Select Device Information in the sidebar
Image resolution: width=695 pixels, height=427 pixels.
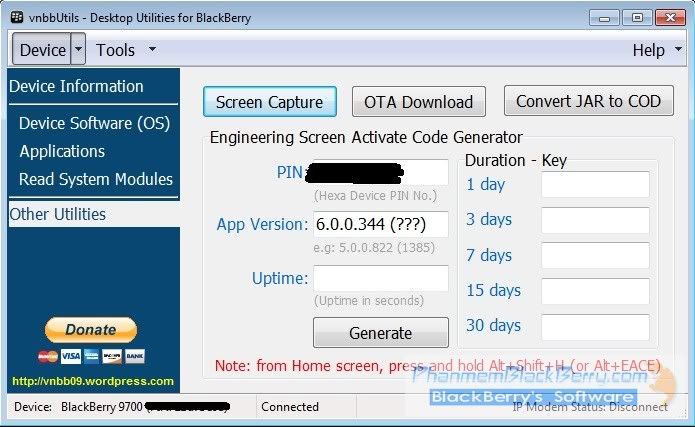(x=76, y=86)
